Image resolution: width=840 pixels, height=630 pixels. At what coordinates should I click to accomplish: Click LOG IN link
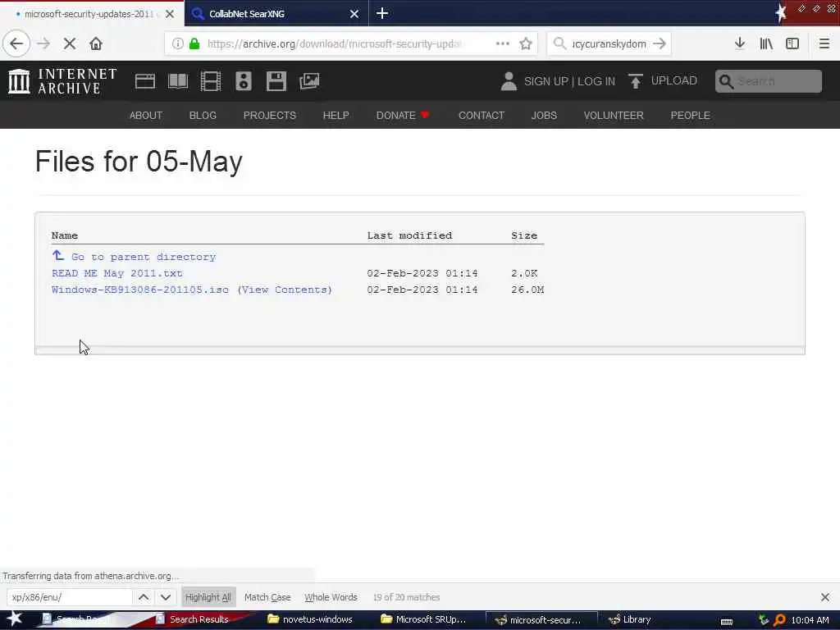[x=596, y=81]
